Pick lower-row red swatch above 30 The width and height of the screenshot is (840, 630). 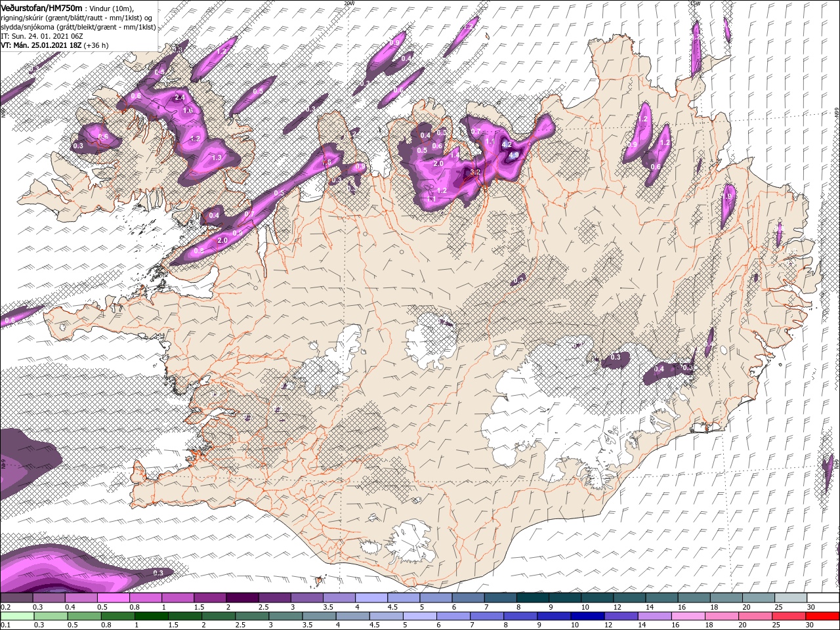tap(822, 616)
